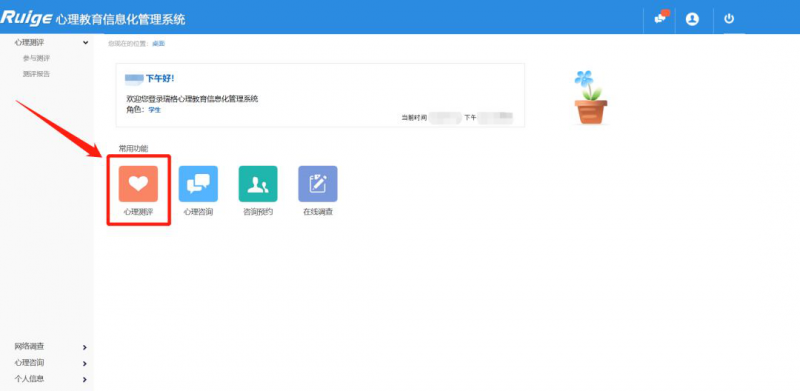This screenshot has height=391, width=800.
Task: Open the 在线调查 survey icon
Action: point(318,184)
